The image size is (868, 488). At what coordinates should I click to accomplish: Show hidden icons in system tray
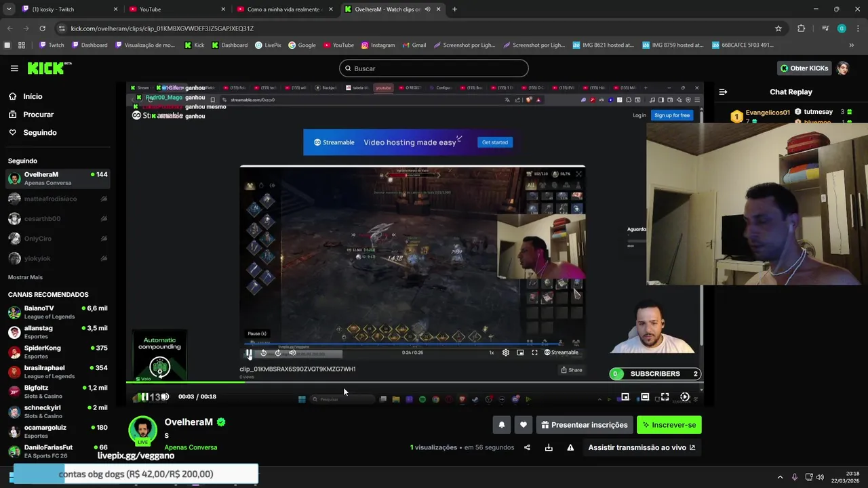(780, 477)
